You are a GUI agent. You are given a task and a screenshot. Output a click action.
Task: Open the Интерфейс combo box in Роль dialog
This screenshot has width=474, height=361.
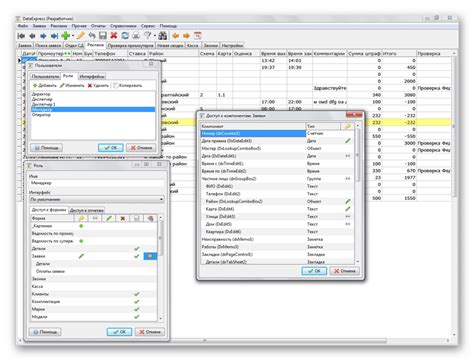click(97, 199)
